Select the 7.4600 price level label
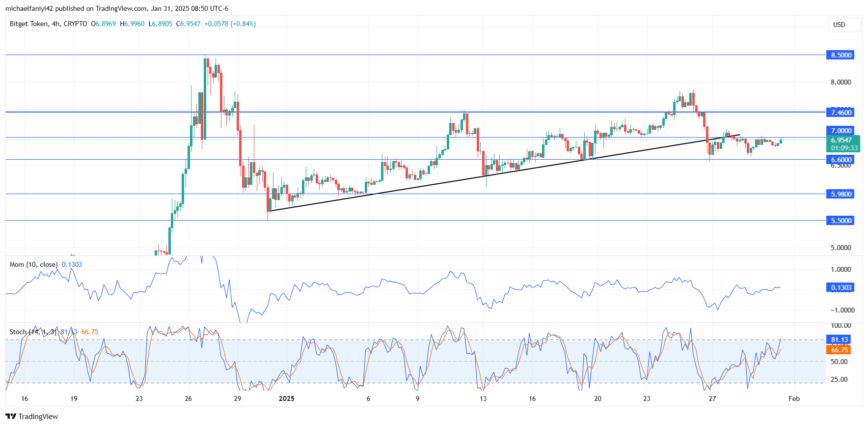 pos(841,113)
